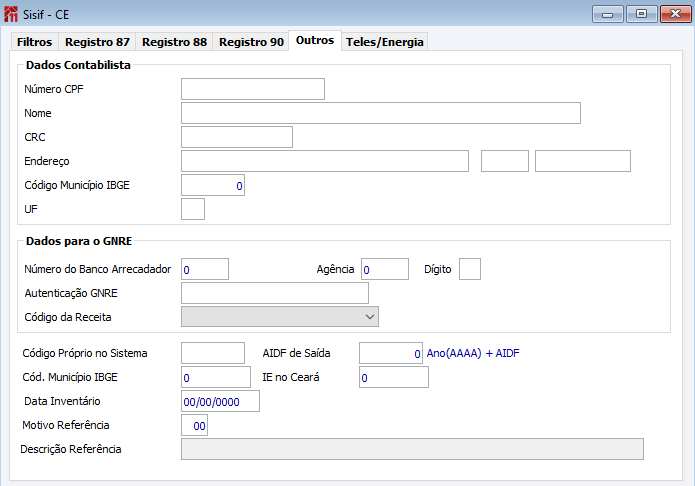Click the 'Ano(AAAA) + AIDF' hint text
This screenshot has height=486, width=695.
click(x=473, y=353)
